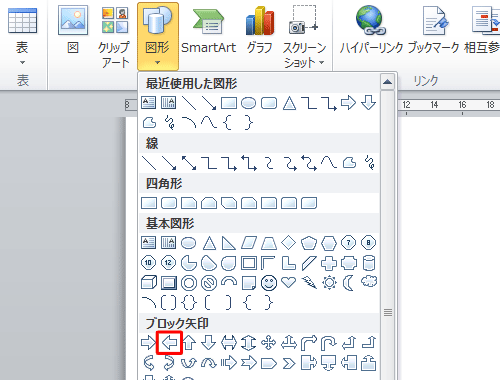Select the Double Arrow line in 線
This screenshot has width=500, height=380.
coord(189,163)
